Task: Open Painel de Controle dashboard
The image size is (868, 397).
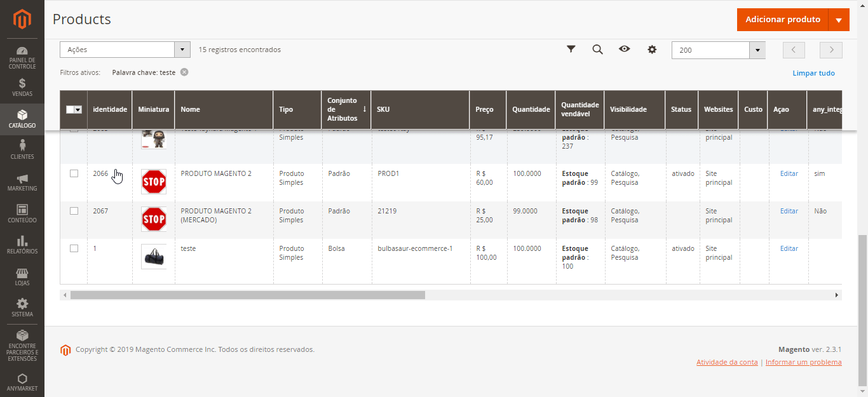Action: [x=22, y=57]
